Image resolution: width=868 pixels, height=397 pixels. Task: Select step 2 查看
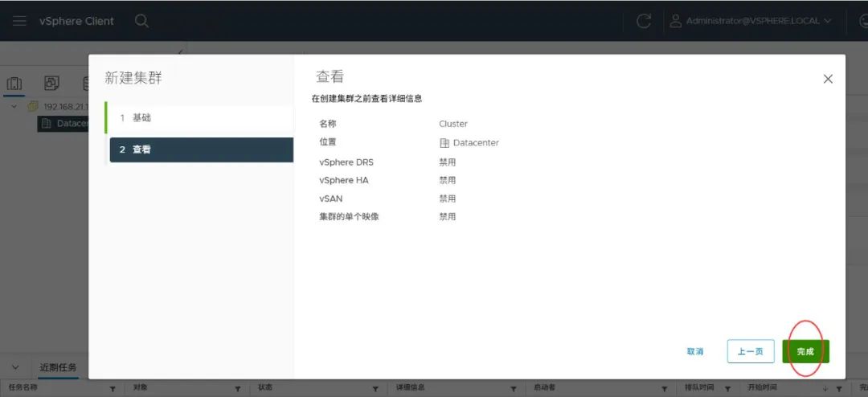tap(202, 149)
